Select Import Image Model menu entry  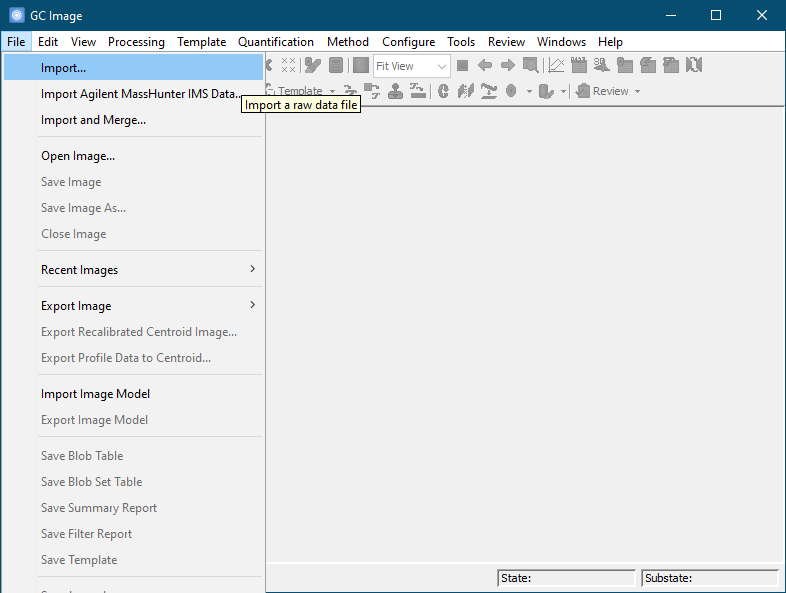pyautogui.click(x=133, y=394)
